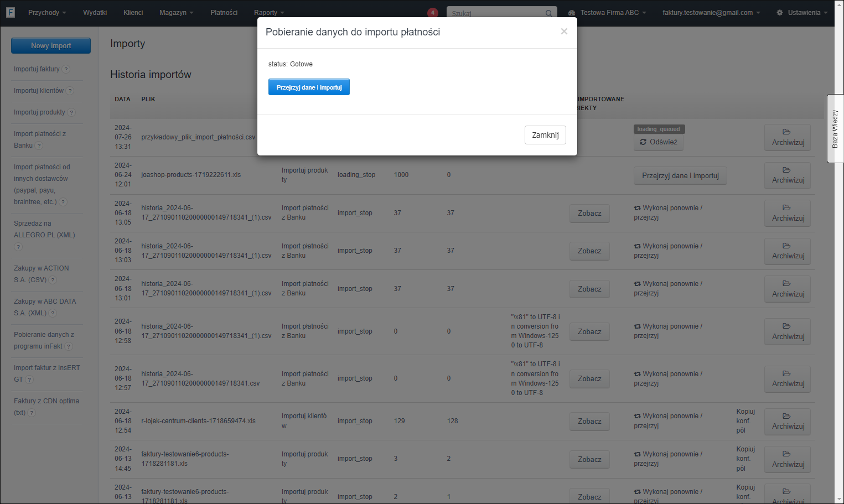Open the Testowa Firma ABC company dropdown

click(608, 13)
